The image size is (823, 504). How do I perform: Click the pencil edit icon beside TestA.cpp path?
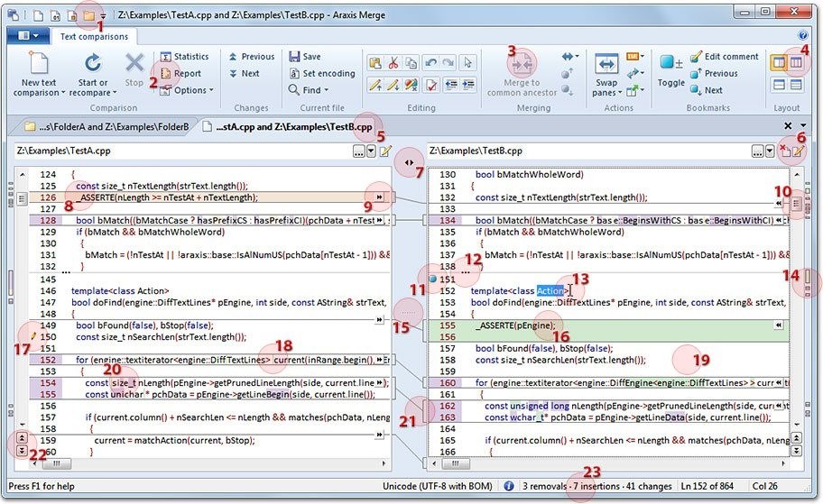pyautogui.click(x=386, y=151)
